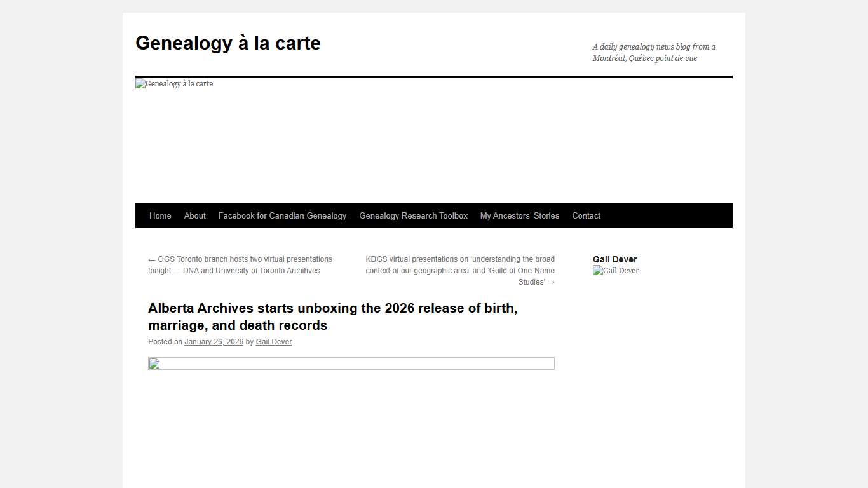868x488 pixels.
Task: Open author Gail Dever's profile link
Action: tap(273, 341)
